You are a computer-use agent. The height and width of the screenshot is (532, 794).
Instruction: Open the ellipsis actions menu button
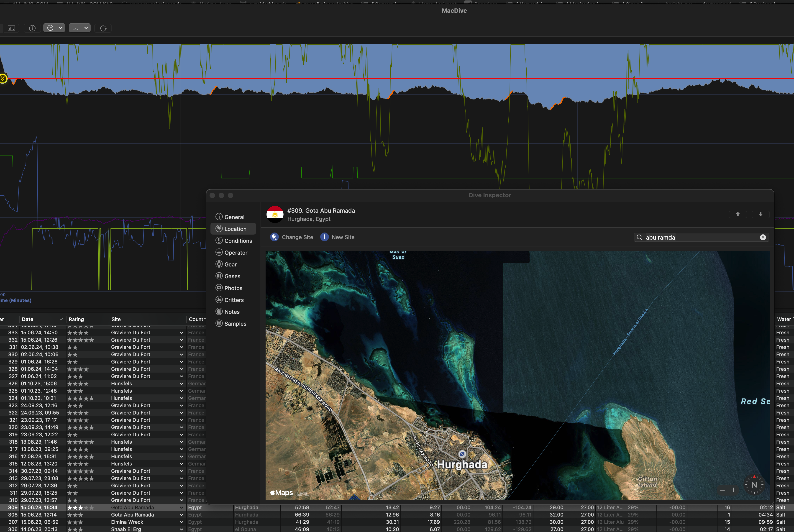pos(54,28)
